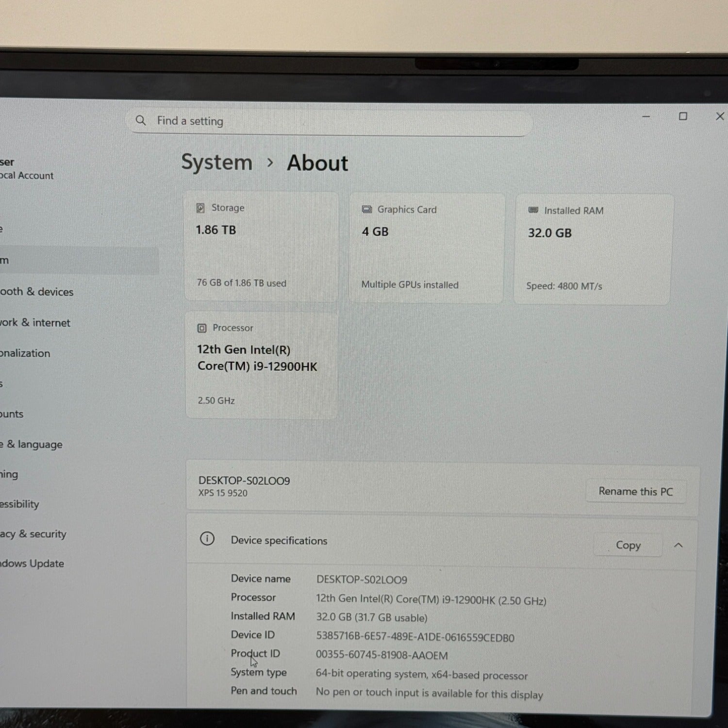Click the Device specifications info icon
Viewport: 728px width, 728px height.
click(207, 539)
